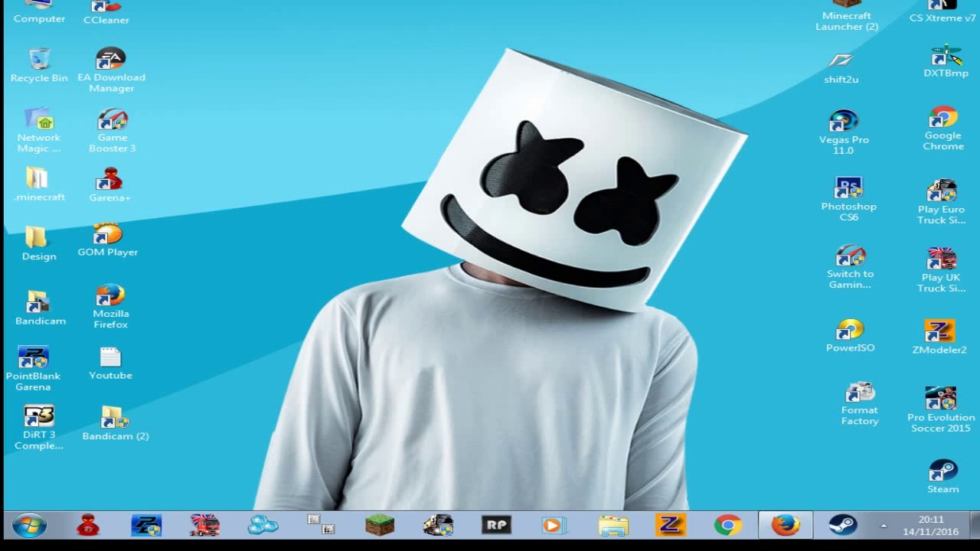
Task: Open Windows Explorer from the taskbar
Action: [x=612, y=526]
